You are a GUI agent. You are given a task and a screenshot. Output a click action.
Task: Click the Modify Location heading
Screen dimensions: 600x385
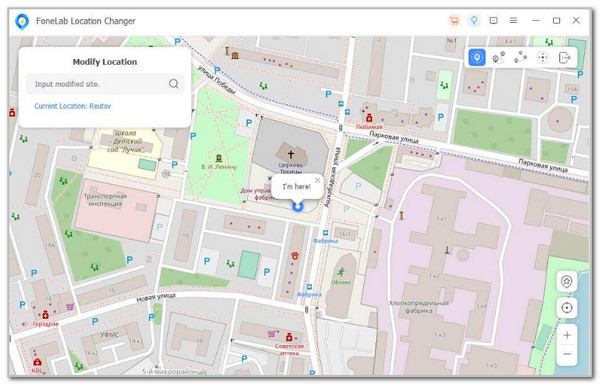pos(105,62)
